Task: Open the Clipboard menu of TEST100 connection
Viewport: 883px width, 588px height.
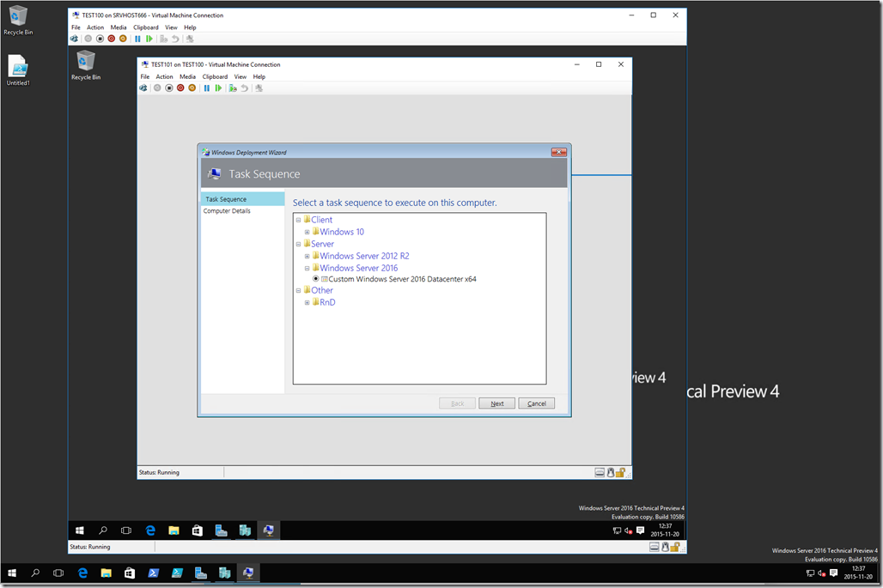Action: tap(145, 27)
